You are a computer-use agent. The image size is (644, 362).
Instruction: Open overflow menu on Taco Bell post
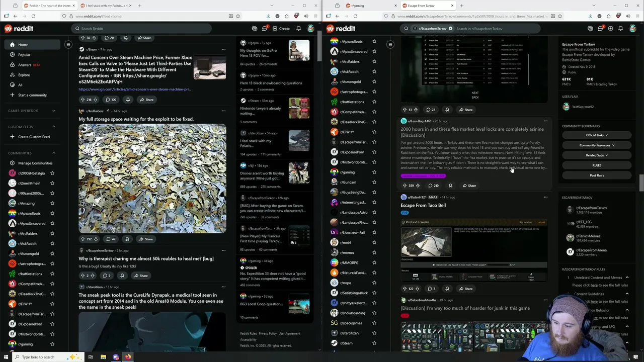coord(545,197)
